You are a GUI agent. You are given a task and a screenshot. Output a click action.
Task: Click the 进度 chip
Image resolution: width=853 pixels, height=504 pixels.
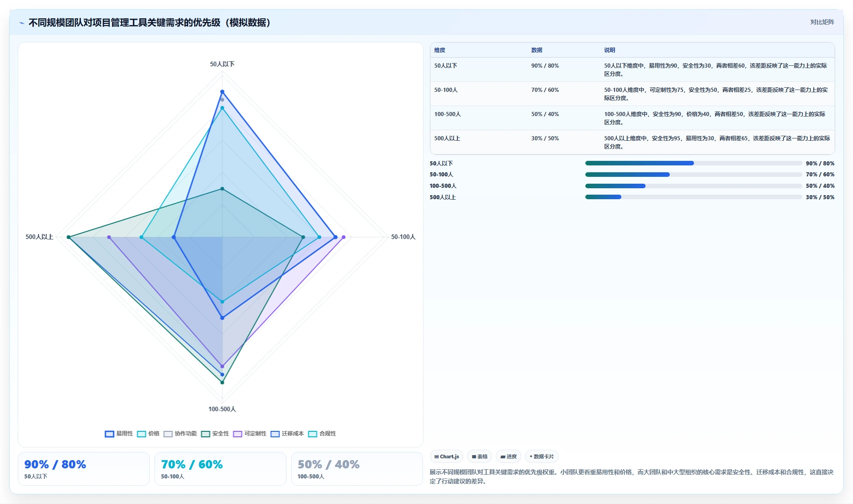click(x=509, y=456)
